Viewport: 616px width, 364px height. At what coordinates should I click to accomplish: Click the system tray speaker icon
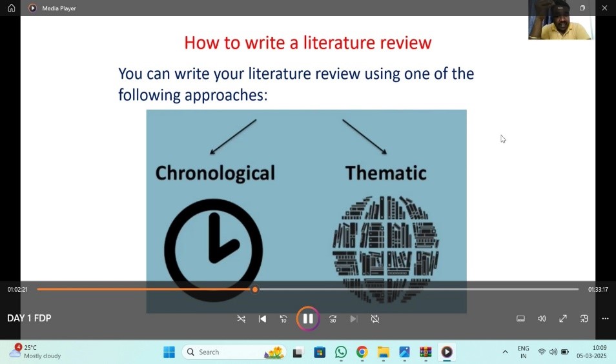tap(553, 352)
